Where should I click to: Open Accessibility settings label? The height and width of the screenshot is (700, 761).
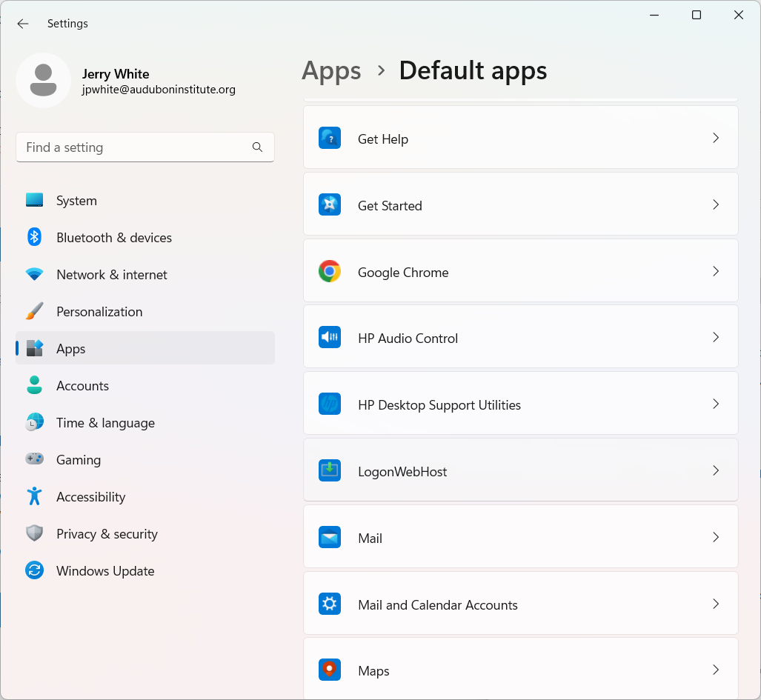pyautogui.click(x=90, y=497)
